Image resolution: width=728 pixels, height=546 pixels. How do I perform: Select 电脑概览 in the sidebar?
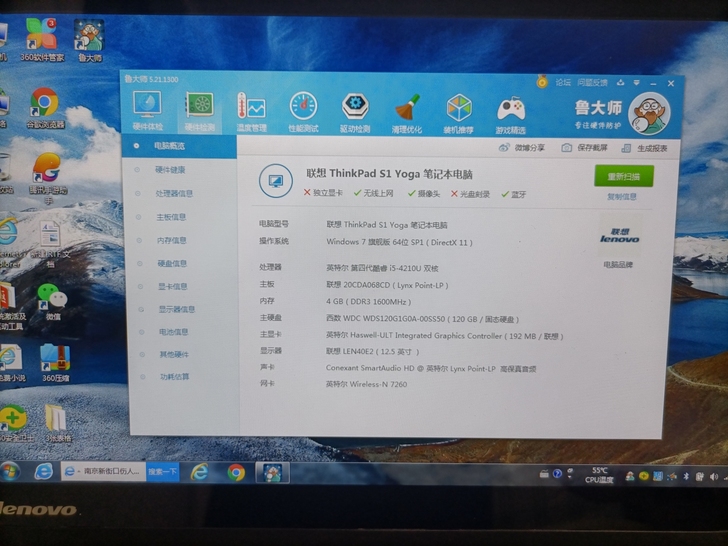(180, 146)
